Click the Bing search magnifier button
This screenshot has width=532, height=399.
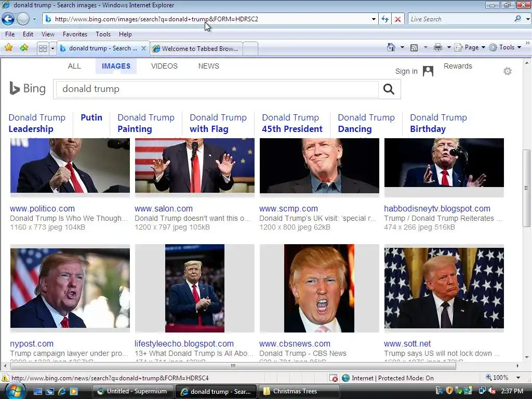click(389, 89)
